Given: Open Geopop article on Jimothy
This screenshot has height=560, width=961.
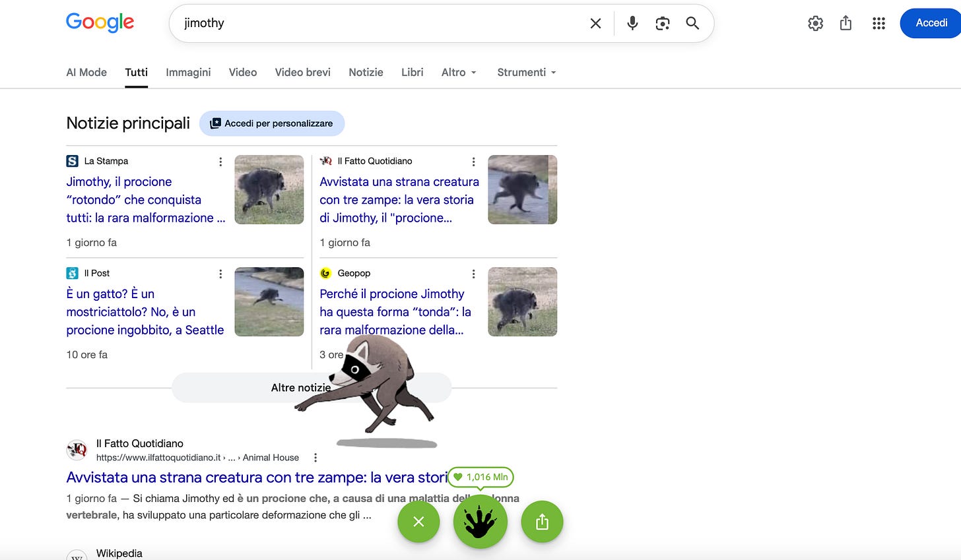Looking at the screenshot, I should pyautogui.click(x=395, y=311).
